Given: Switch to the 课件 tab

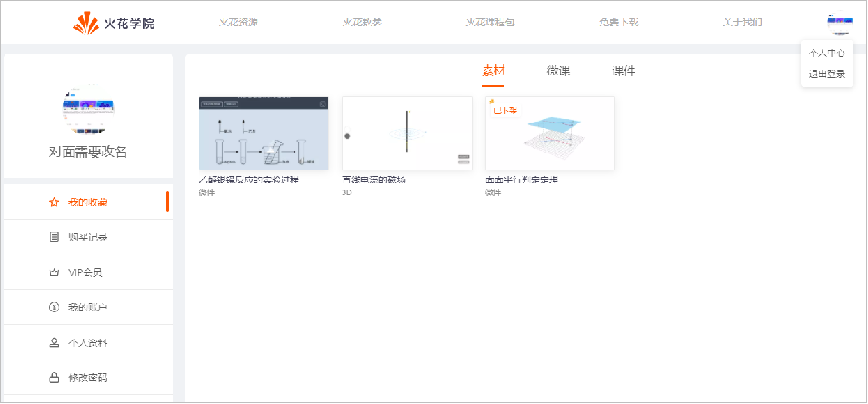Looking at the screenshot, I should pos(624,71).
